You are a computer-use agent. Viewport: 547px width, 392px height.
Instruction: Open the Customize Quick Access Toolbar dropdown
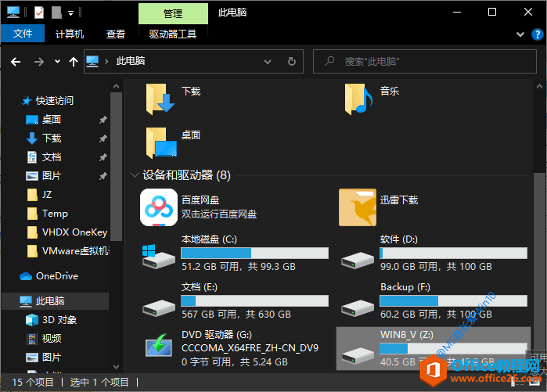[x=70, y=13]
